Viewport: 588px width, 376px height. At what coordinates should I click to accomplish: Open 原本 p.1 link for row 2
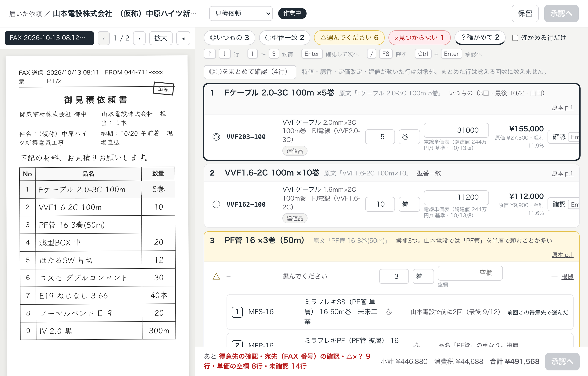(562, 174)
